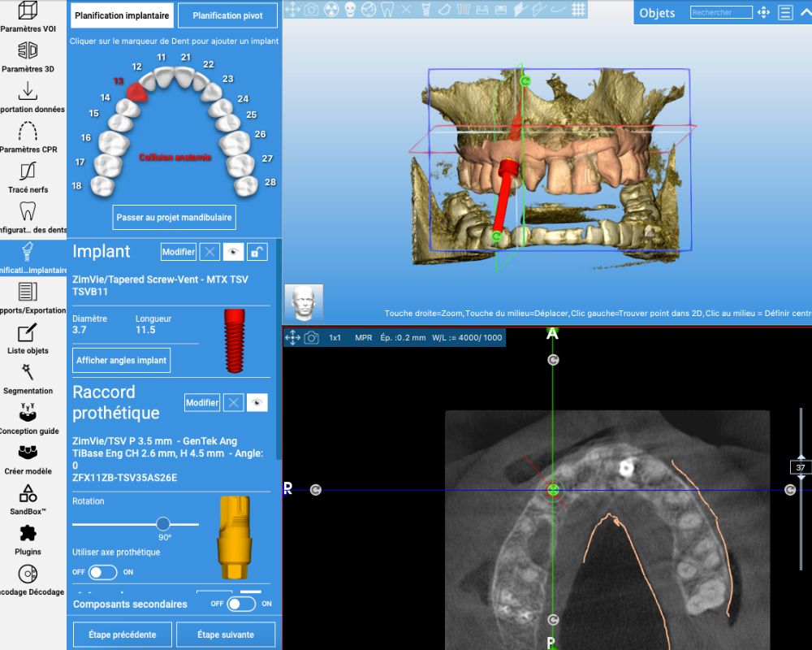812x650 pixels.
Task: Toggle visibility of the Raccord prothétique
Action: click(x=257, y=402)
